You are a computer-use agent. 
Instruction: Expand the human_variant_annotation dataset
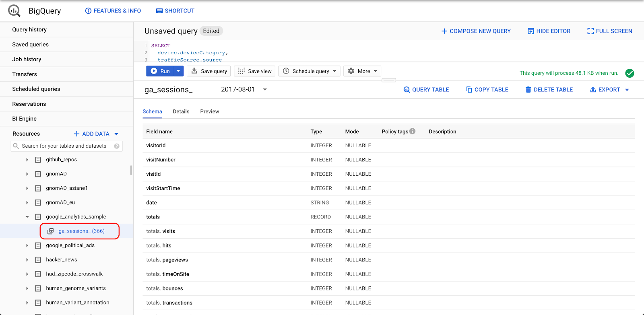coord(27,303)
